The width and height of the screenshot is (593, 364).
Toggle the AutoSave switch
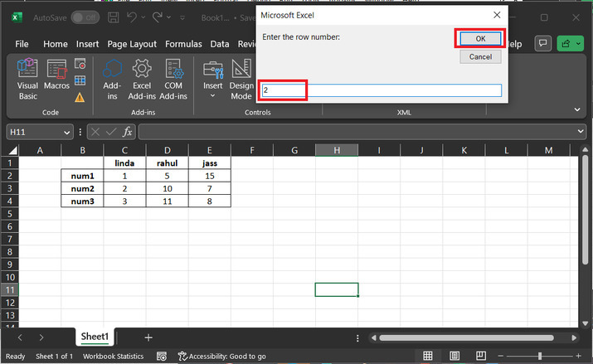(x=85, y=17)
